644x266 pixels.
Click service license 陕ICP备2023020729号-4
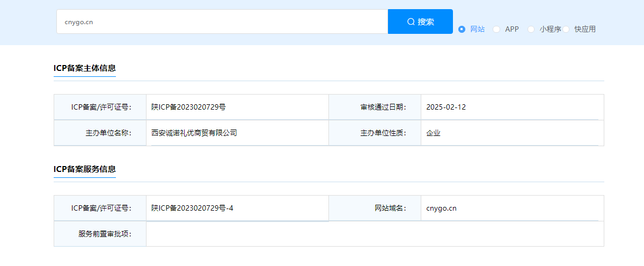tap(192, 208)
